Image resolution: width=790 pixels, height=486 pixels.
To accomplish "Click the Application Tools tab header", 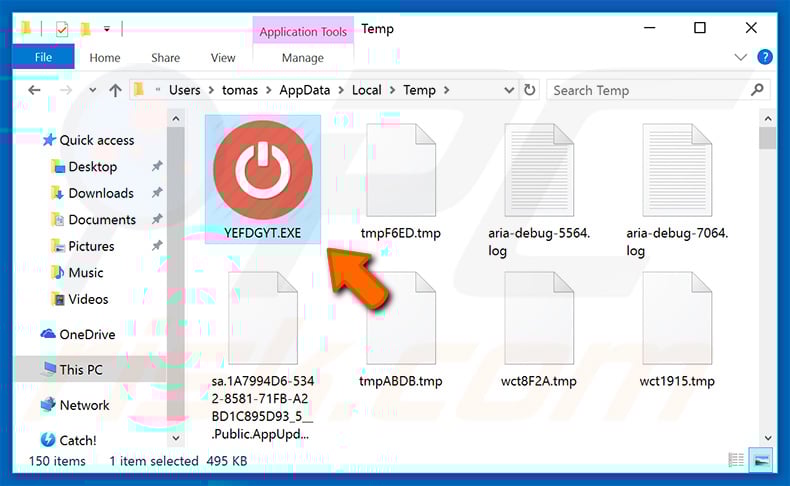I will tap(303, 31).
